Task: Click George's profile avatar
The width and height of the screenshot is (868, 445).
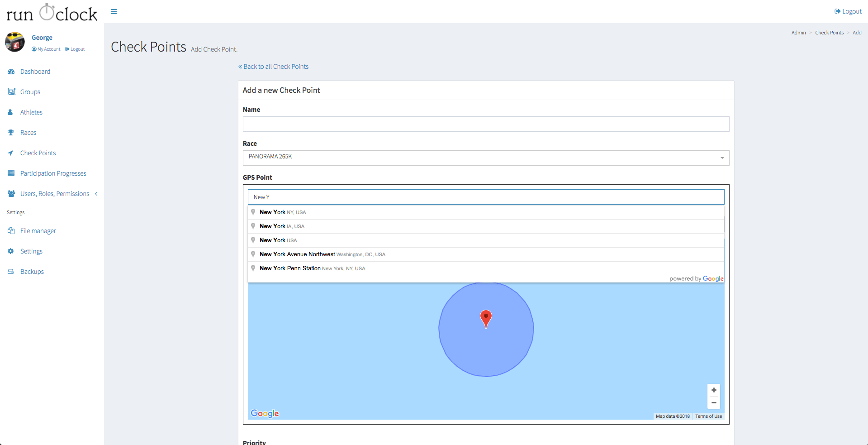Action: pos(15,42)
